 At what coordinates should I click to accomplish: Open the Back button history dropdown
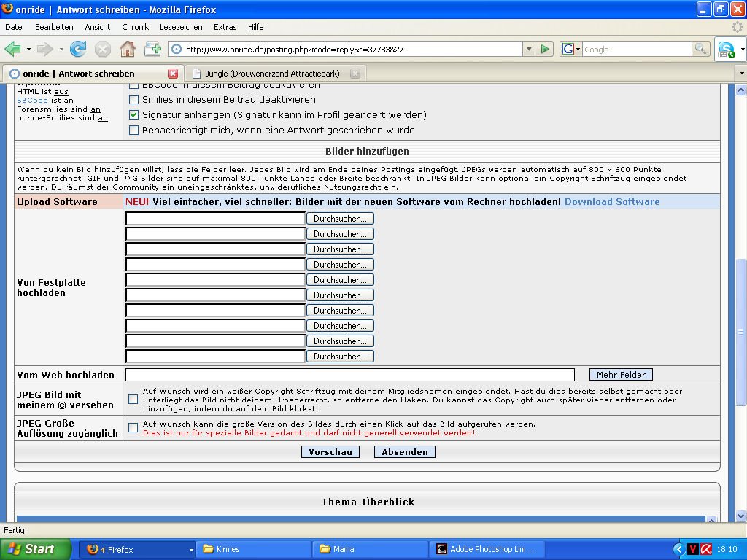click(28, 49)
